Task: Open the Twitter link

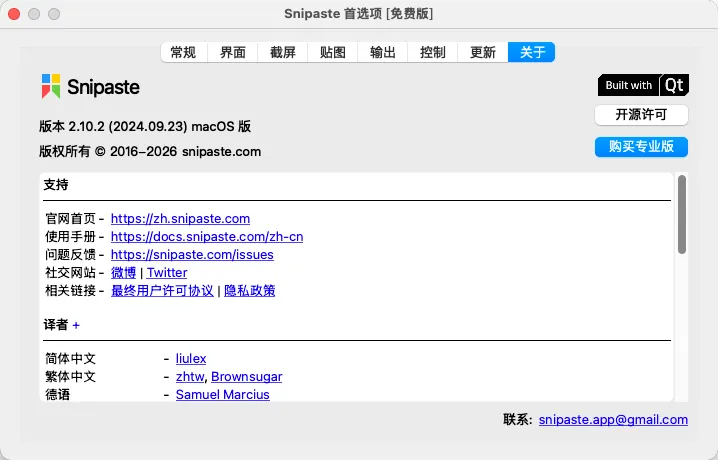Action: coord(167,273)
